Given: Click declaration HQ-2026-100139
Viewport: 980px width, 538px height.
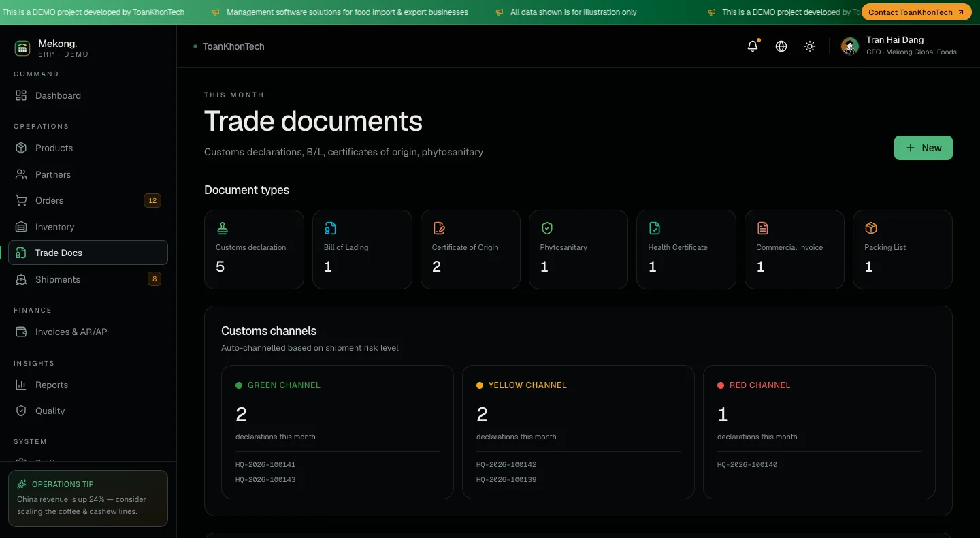Looking at the screenshot, I should click(x=506, y=480).
